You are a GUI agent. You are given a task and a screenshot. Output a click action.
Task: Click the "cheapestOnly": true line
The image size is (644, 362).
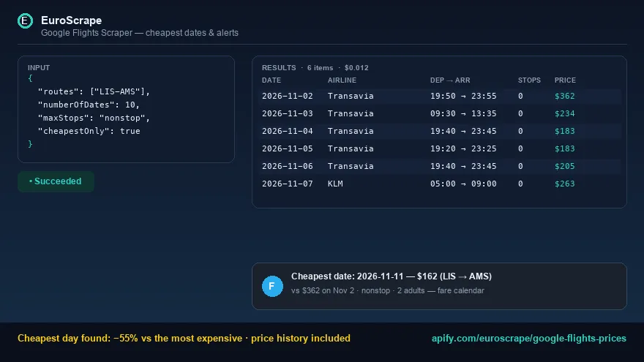[x=89, y=131]
